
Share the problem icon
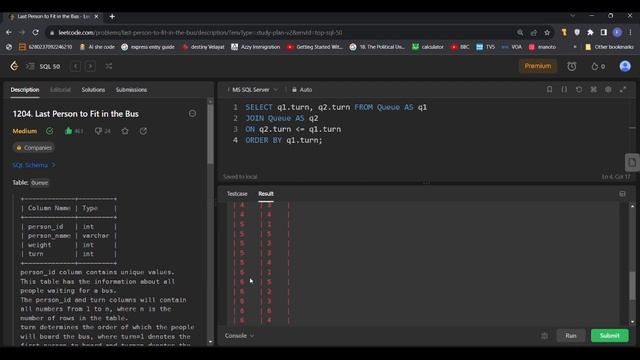point(143,131)
